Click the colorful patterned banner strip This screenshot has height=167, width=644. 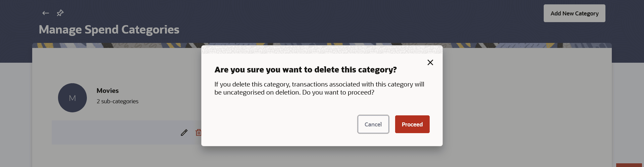click(x=117, y=45)
